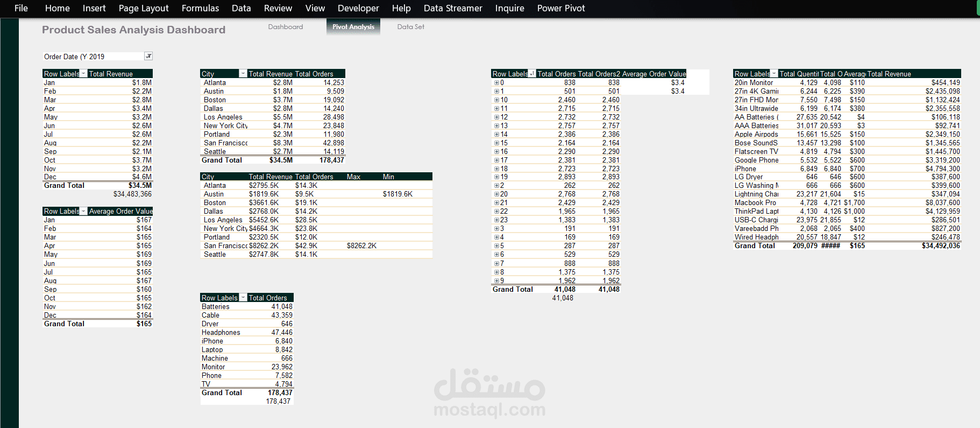Image resolution: width=980 pixels, height=428 pixels.
Task: Open the Help ribbon tab
Action: point(401,8)
